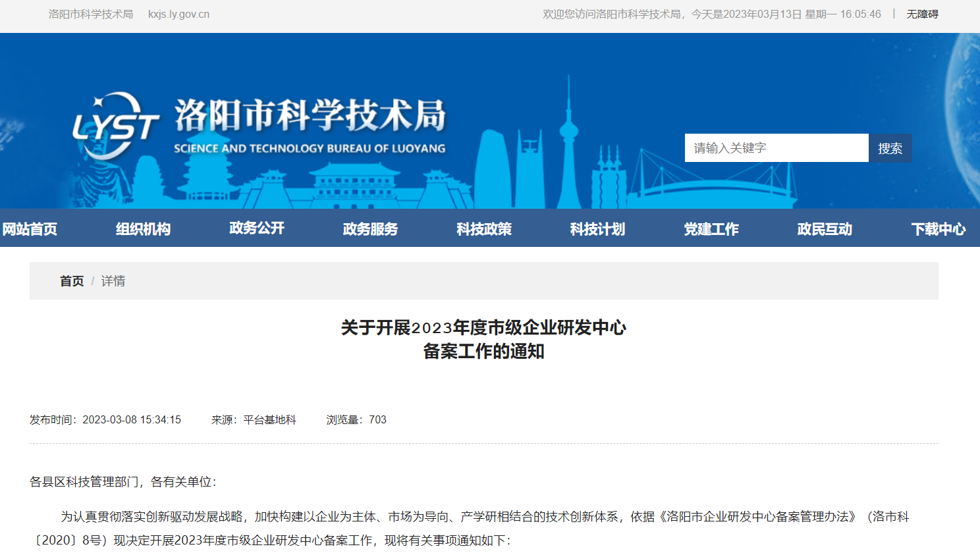
Task: Select 科技计划 in the navigation bar
Action: (597, 229)
